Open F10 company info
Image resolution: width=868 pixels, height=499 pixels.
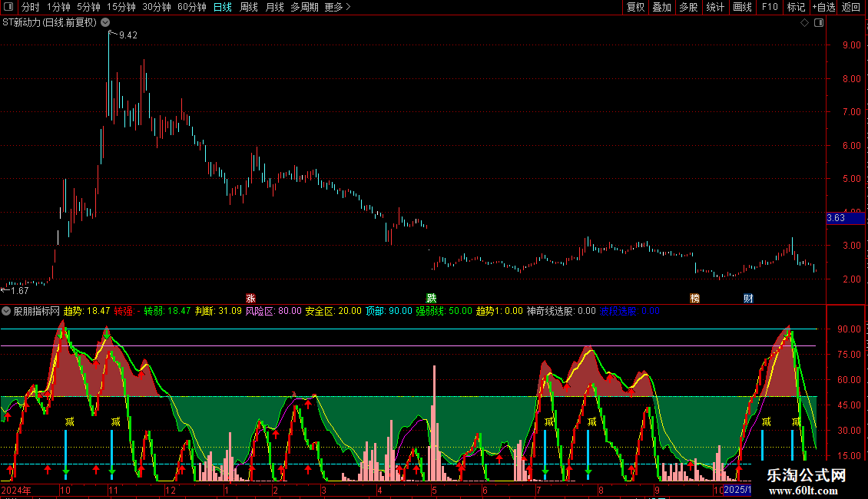(770, 7)
